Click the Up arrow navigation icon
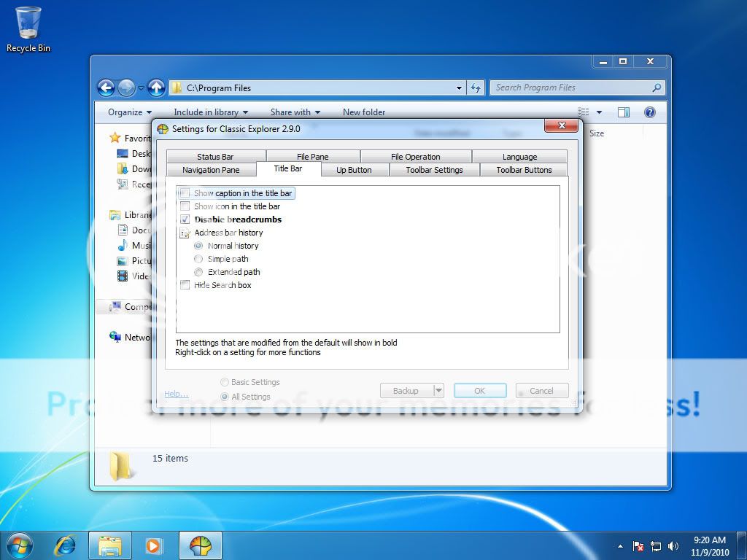747x560 pixels. (156, 87)
